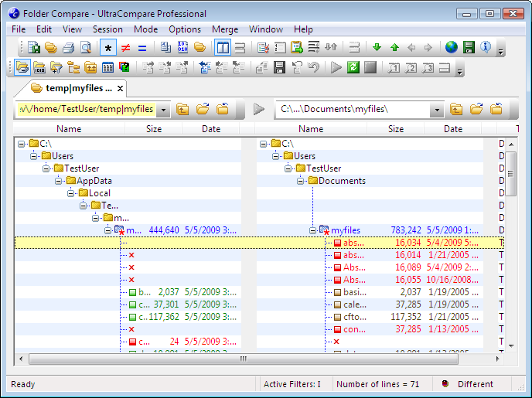Go to next difference green down arrow
The image size is (532, 398).
coord(377,47)
